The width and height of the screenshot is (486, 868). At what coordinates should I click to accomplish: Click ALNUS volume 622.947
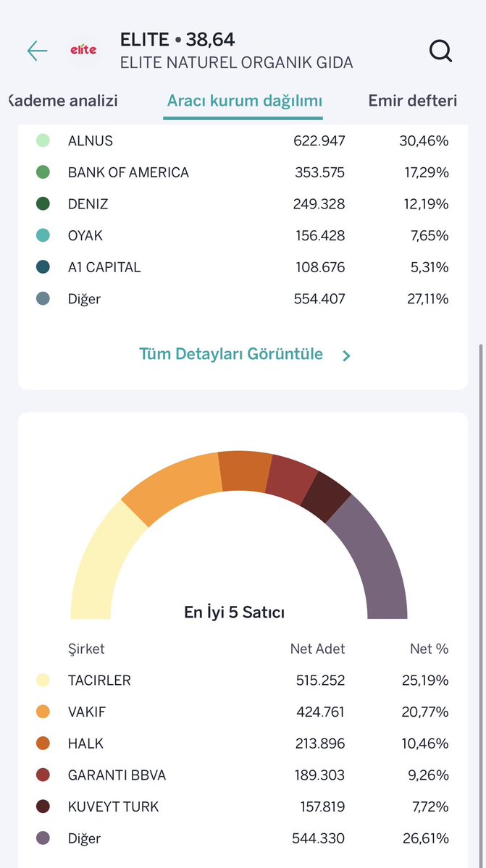pos(319,140)
